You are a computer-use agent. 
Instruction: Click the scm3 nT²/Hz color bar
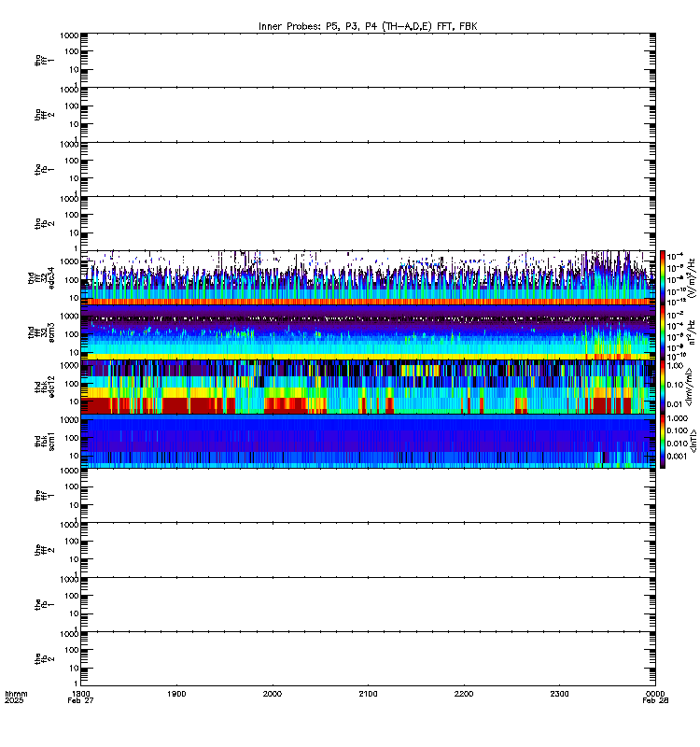point(663,332)
